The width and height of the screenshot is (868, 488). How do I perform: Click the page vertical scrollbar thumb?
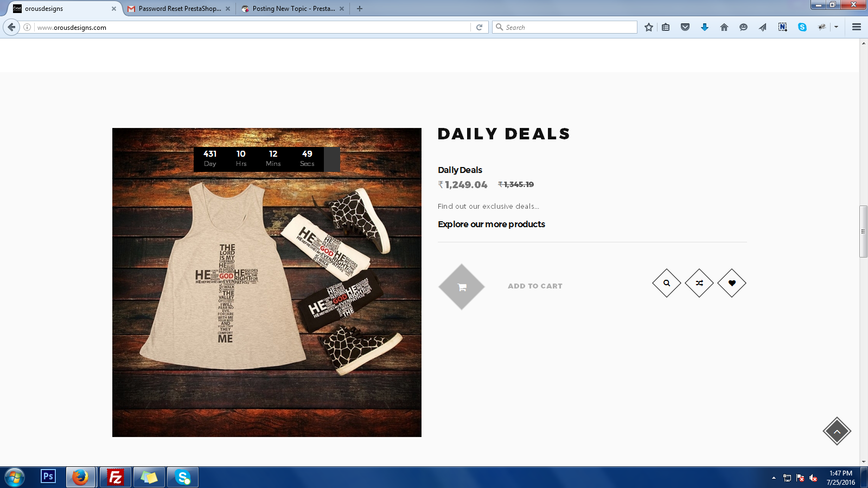[863, 232]
